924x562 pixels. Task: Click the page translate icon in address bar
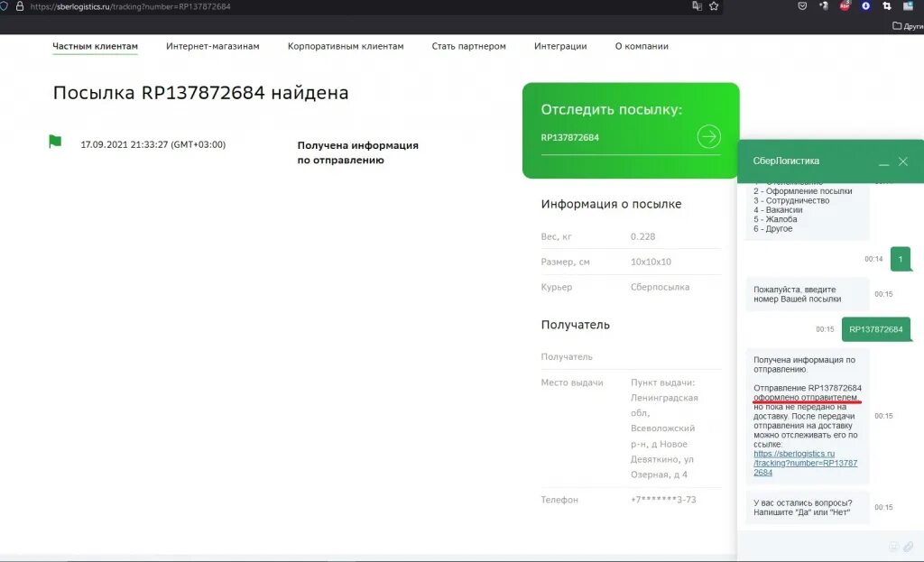(x=697, y=6)
